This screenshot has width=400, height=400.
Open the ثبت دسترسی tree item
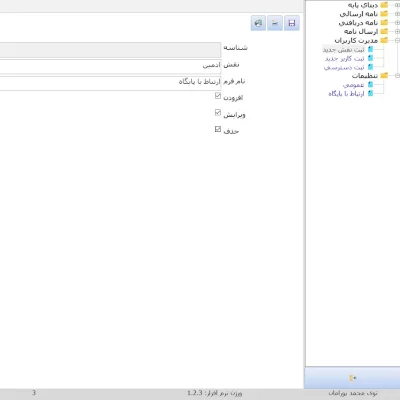coord(344,67)
